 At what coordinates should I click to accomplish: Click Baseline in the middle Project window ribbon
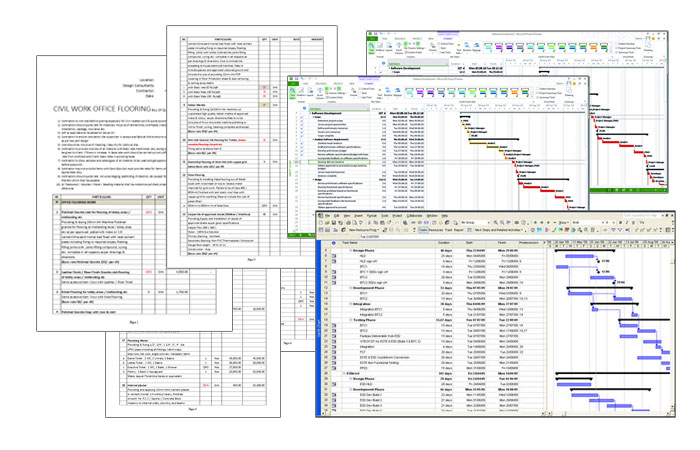388,93
